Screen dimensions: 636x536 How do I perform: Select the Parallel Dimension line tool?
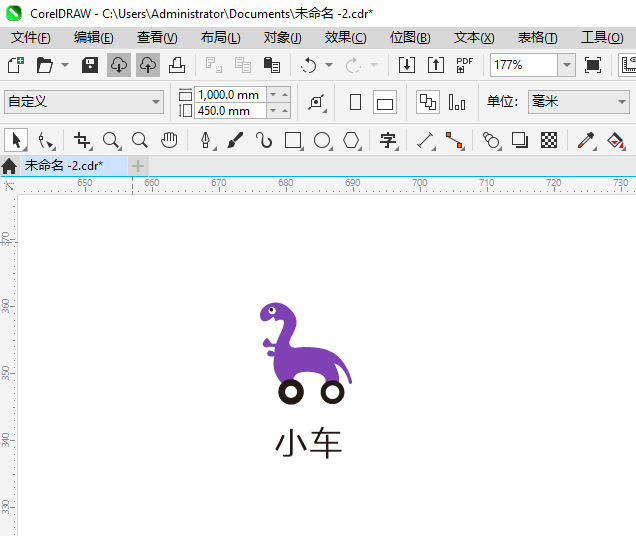[425, 141]
